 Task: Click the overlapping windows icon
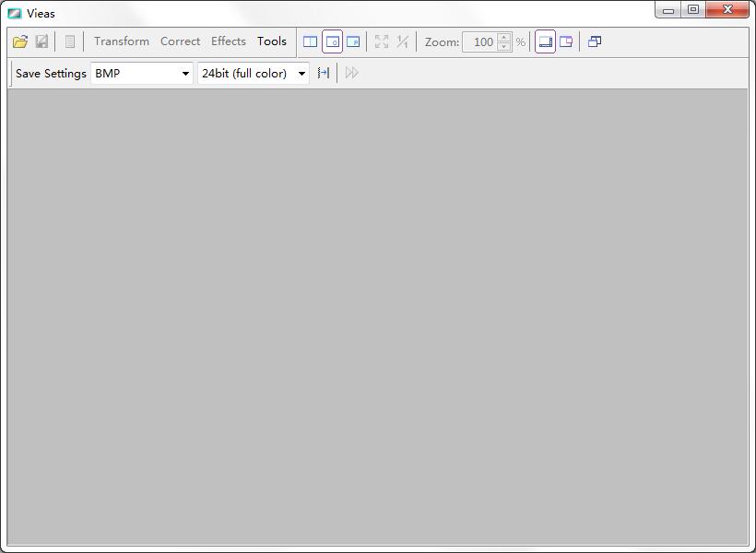click(x=595, y=41)
